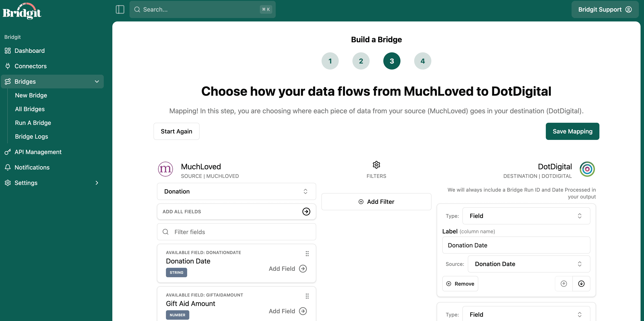644x321 pixels.
Task: Grab the drag handle on Donation Date card
Action: click(307, 254)
